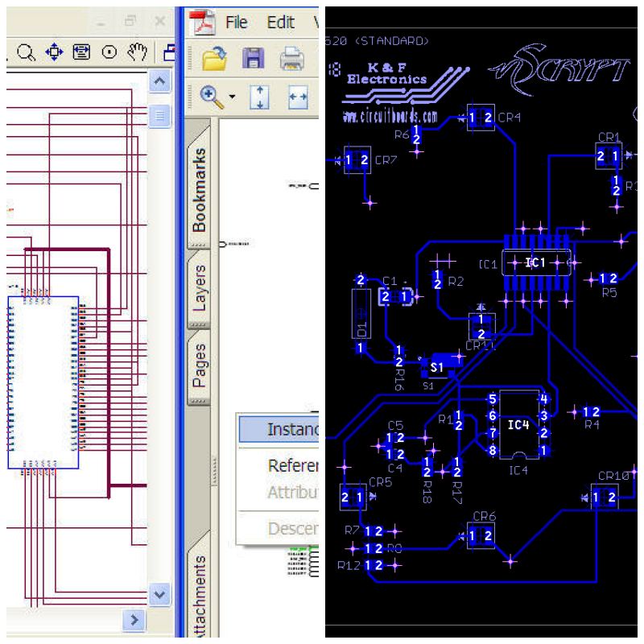Click the CR7 diode label

point(386,159)
